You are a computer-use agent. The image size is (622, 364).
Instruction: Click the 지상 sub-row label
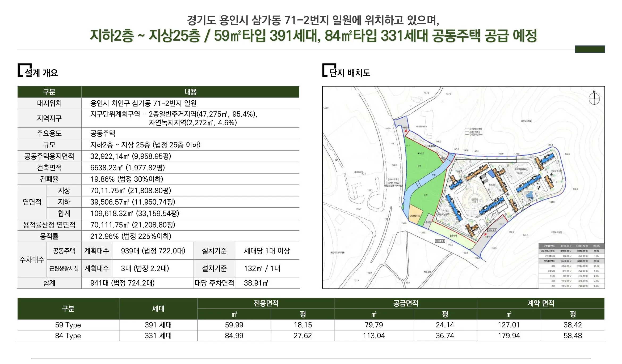pyautogui.click(x=64, y=190)
